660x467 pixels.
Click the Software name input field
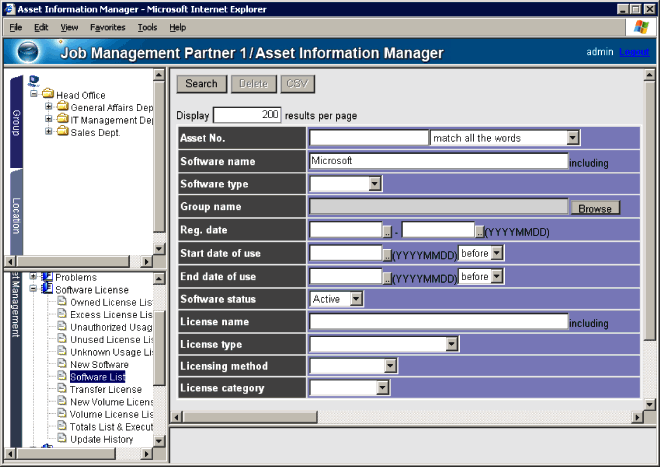pyautogui.click(x=438, y=161)
